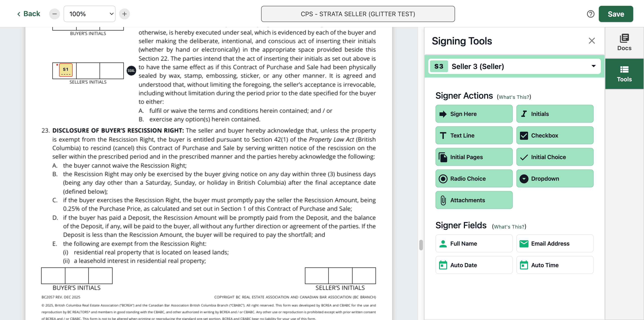Viewport: 644px width, 320px height.
Task: Select the S1 initials field in document
Action: tap(65, 70)
